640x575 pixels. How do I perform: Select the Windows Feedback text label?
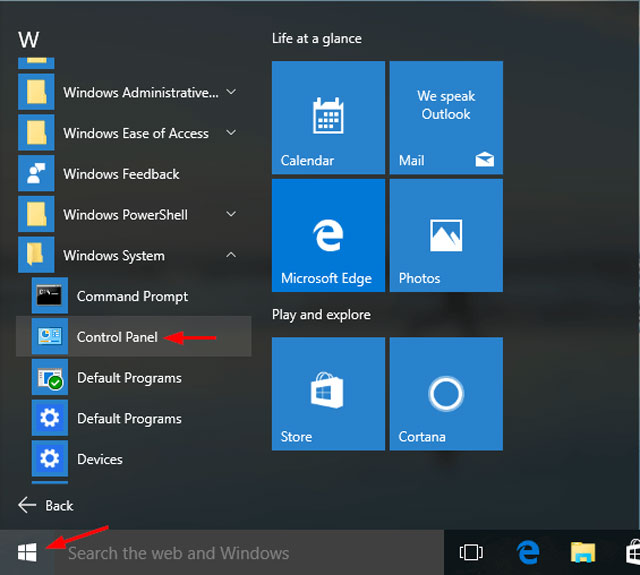121,174
